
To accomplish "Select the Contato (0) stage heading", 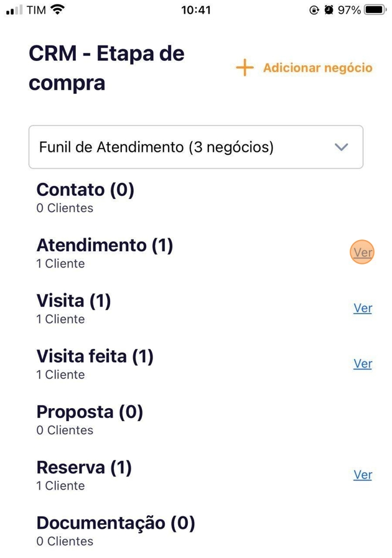I will click(85, 190).
